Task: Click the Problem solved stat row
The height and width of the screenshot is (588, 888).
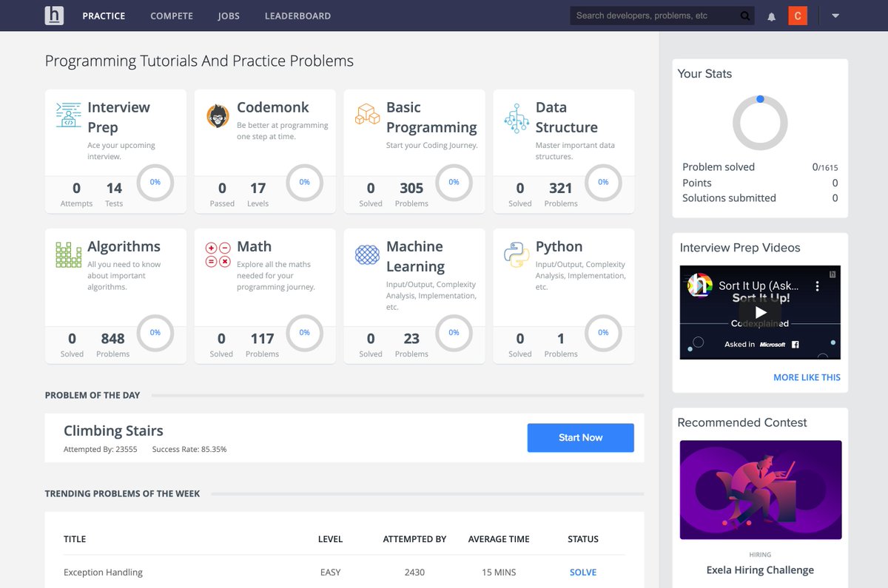Action: 760,167
